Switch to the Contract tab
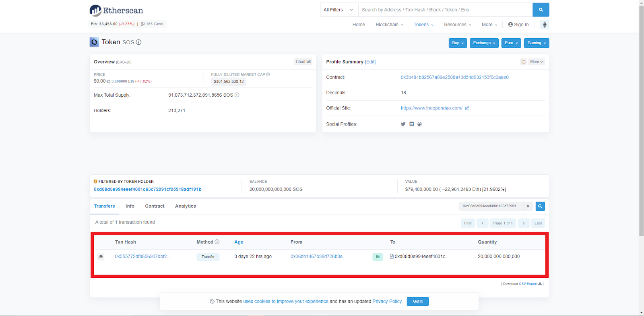This screenshot has width=644, height=316. [x=155, y=206]
